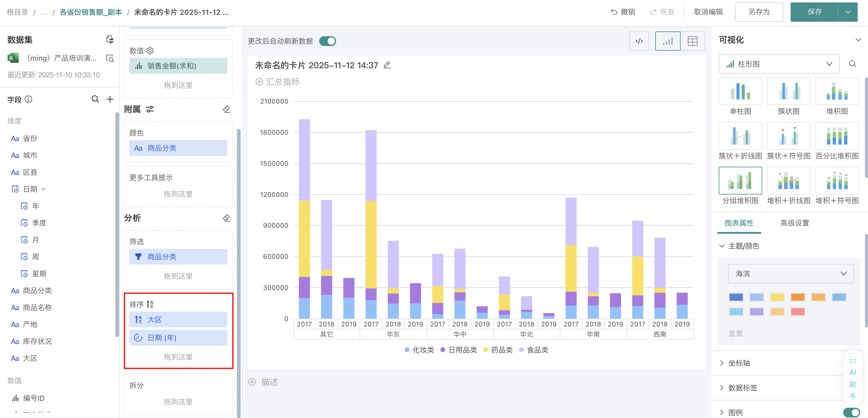This screenshot has height=418, width=868.
Task: Toggle auto refresh data switch
Action: [328, 41]
